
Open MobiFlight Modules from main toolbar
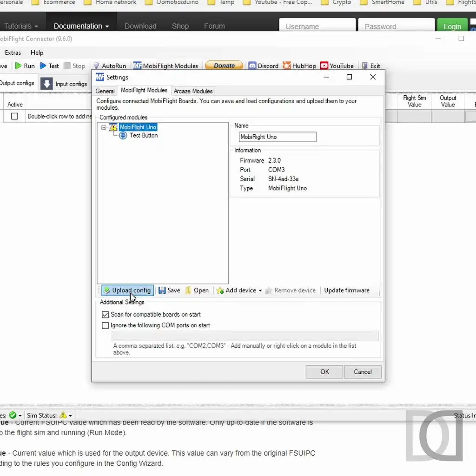(x=166, y=66)
